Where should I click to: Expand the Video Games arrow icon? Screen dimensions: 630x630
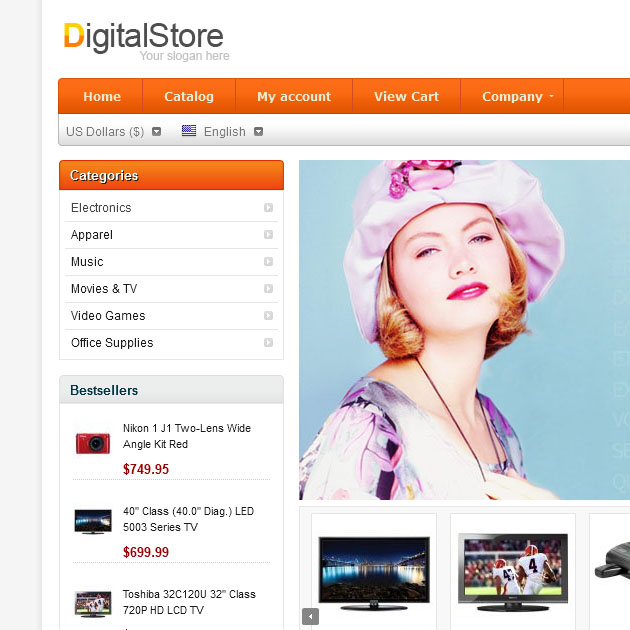point(268,315)
